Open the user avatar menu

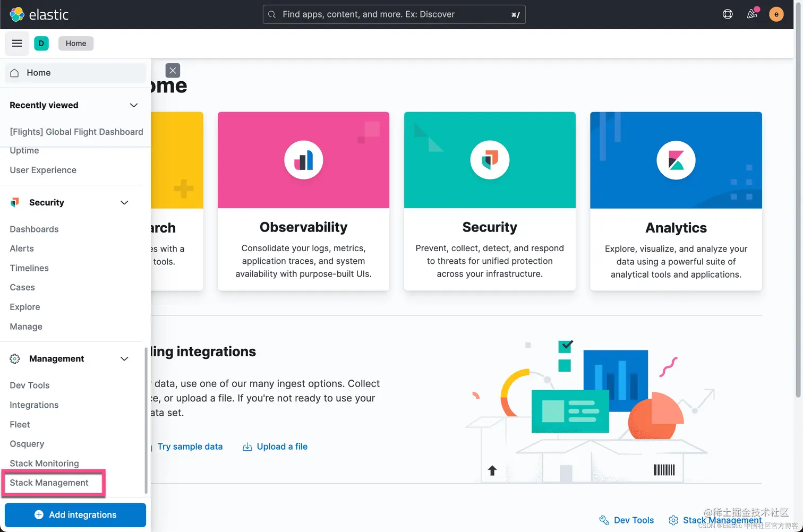coord(776,14)
